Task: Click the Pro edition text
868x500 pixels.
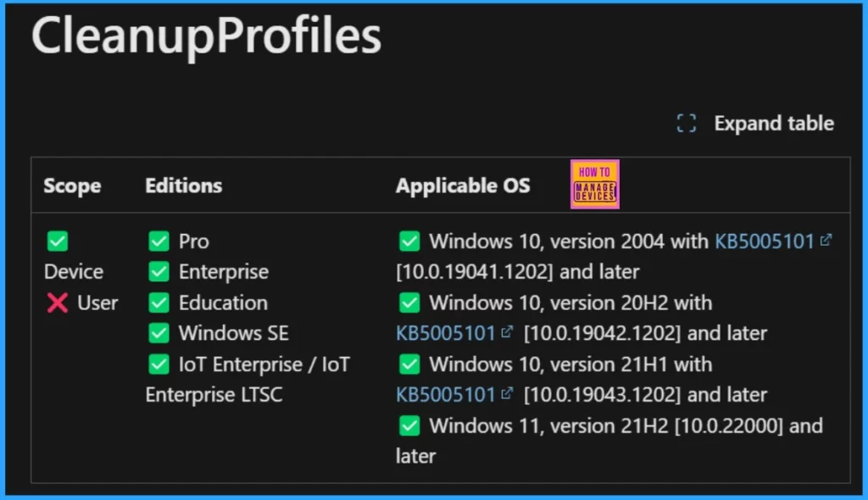Action: point(194,242)
